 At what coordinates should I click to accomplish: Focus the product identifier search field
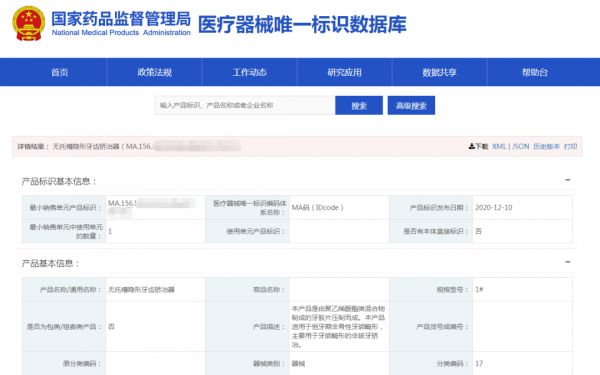(245, 105)
